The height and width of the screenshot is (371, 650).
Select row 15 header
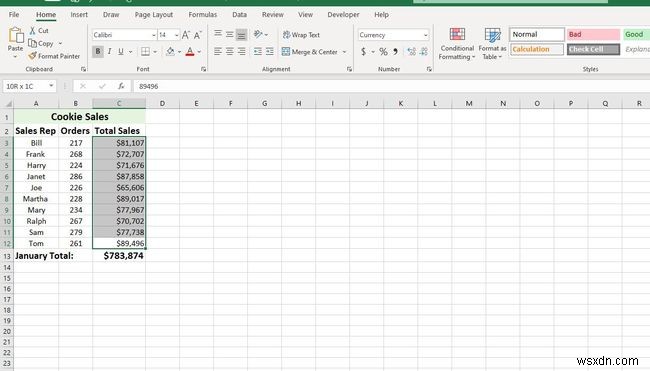7,278
